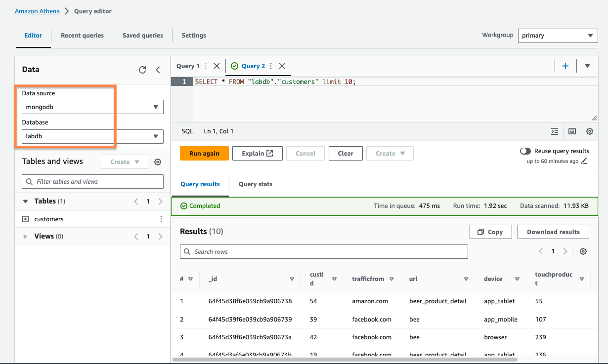Image resolution: width=608 pixels, height=364 pixels.
Task: Go to previous Tables page
Action: [136, 202]
